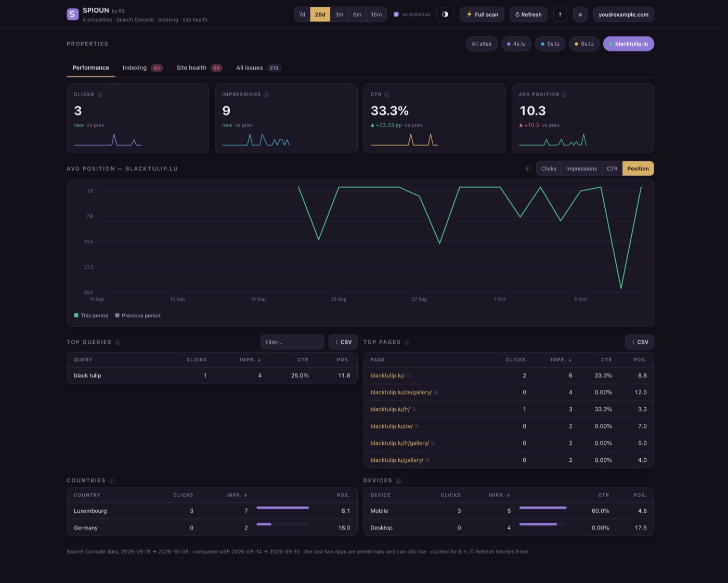The width and height of the screenshot is (728, 583).
Task: Click the Top Queries filter field
Action: pos(292,342)
